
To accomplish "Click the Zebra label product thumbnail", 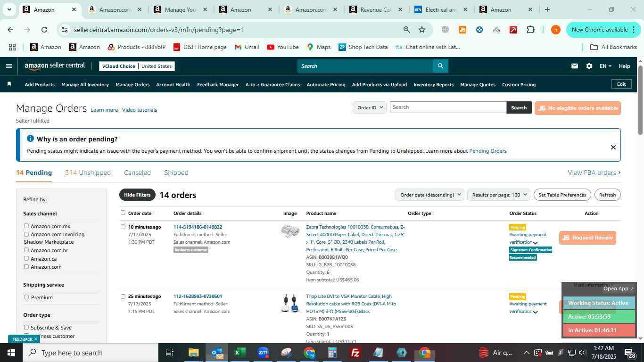I will pos(290,231).
